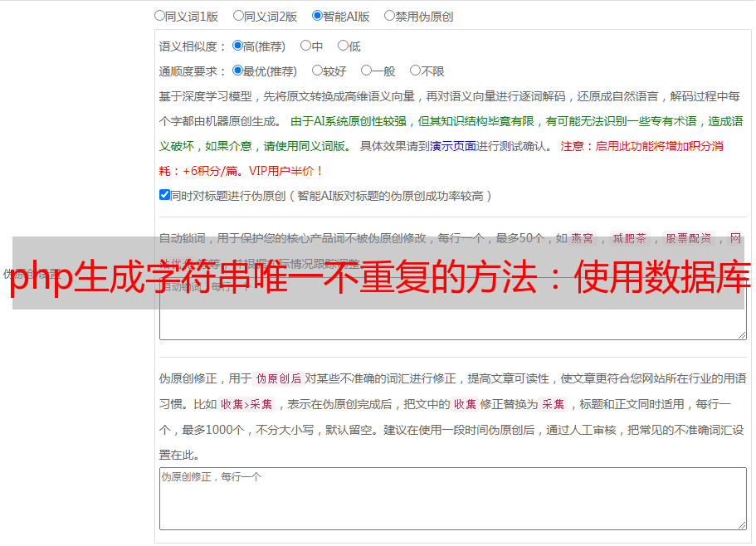
Task: Set 通顺度要求 to 一般
Action: (367, 71)
